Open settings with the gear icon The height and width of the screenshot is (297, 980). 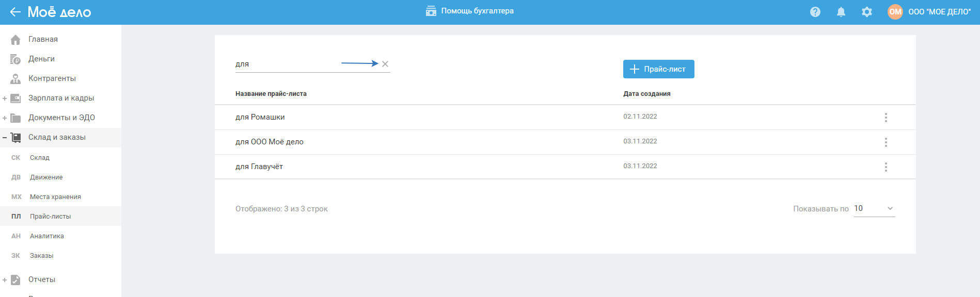867,12
